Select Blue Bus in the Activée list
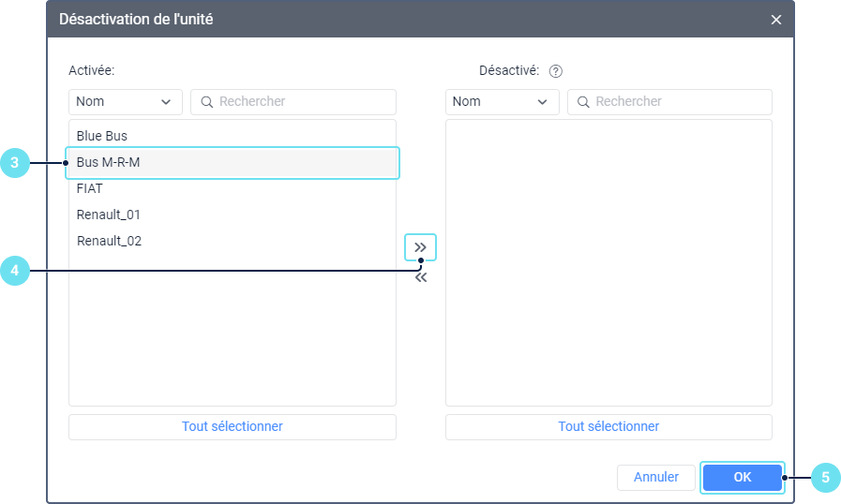Screen dimensions: 841x504 (x=102, y=136)
